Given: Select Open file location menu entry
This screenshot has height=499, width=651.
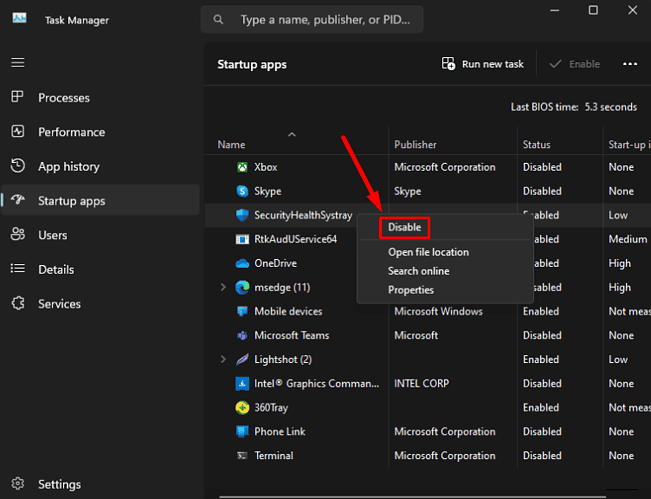Looking at the screenshot, I should click(x=428, y=252).
